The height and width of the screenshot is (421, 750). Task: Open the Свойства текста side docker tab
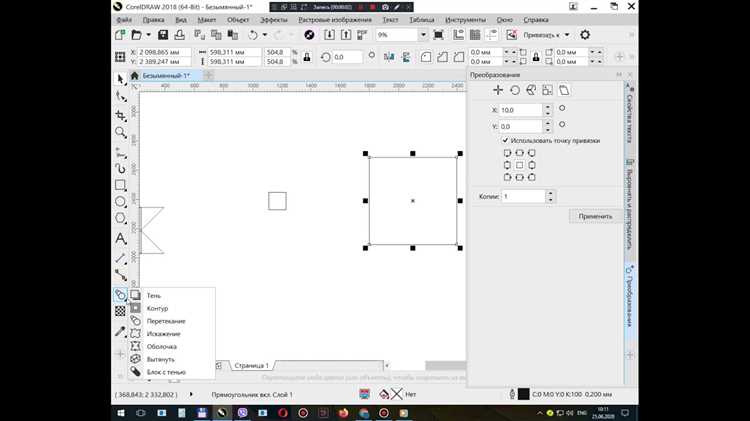tap(630, 115)
